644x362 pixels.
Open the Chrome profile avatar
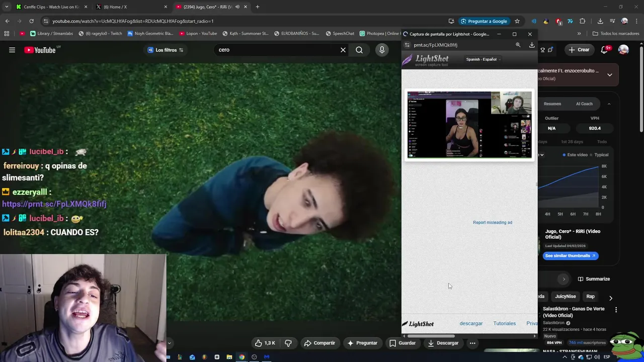pos(624,21)
